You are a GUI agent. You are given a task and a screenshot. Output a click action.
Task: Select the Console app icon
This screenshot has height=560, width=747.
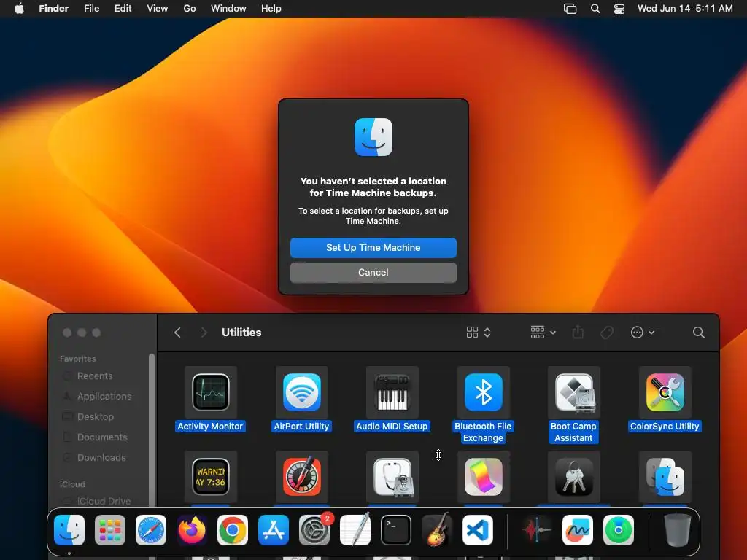click(x=211, y=477)
